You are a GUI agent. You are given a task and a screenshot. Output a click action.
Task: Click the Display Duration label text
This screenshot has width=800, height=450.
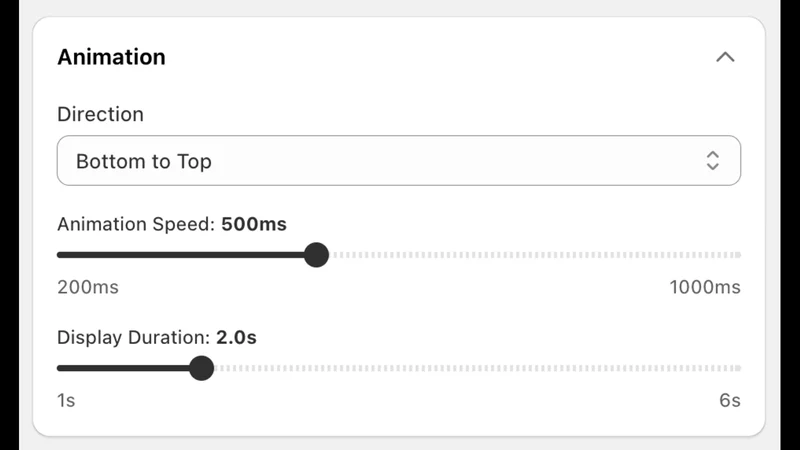pyautogui.click(x=134, y=337)
